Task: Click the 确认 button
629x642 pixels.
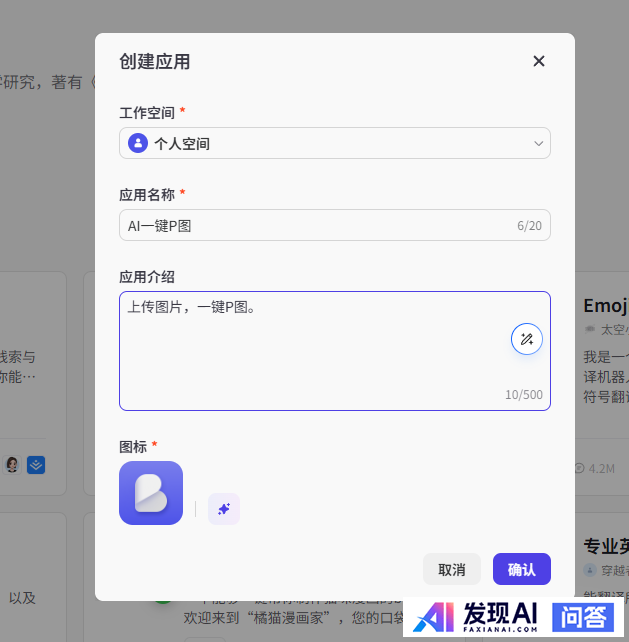Action: point(521,569)
